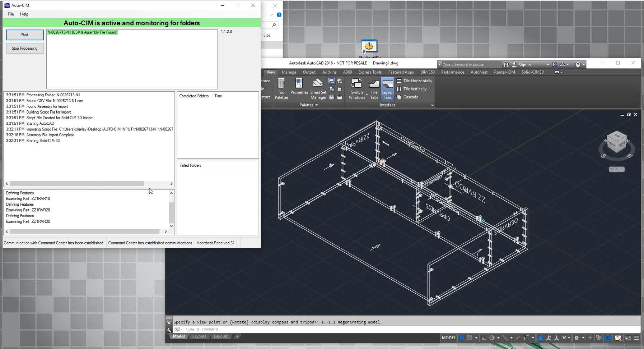Image resolution: width=644 pixels, height=349 pixels.
Task: Open the Autodesk Exchange Apps icon
Action: coord(555,65)
